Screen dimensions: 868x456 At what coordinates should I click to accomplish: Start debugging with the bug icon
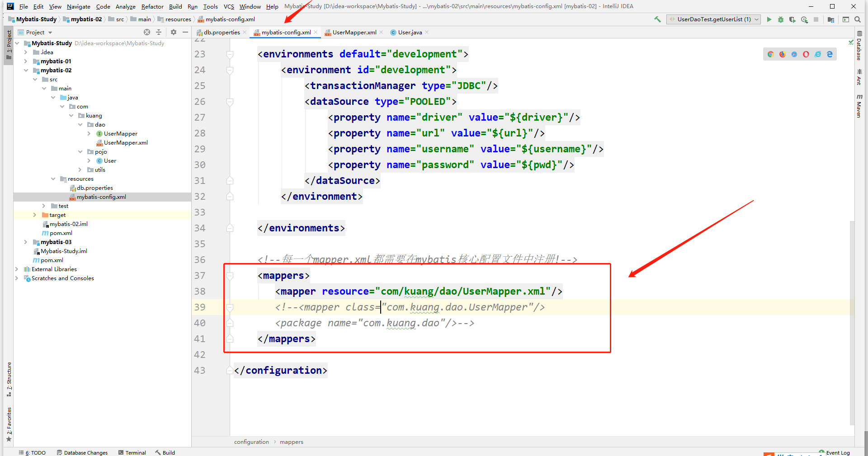[781, 19]
